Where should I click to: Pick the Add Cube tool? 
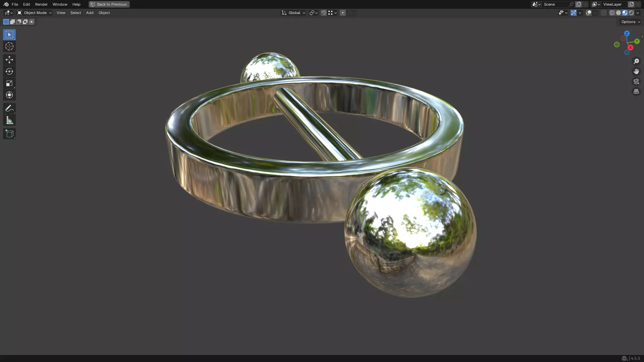coord(9,134)
